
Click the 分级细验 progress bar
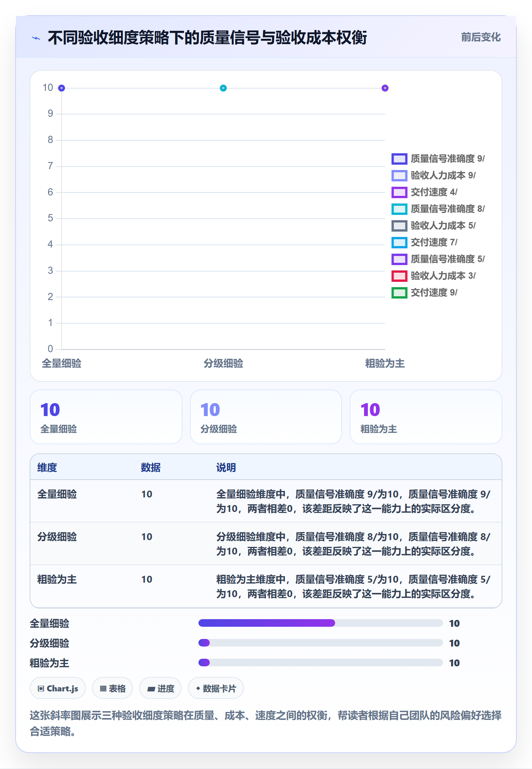[320, 643]
